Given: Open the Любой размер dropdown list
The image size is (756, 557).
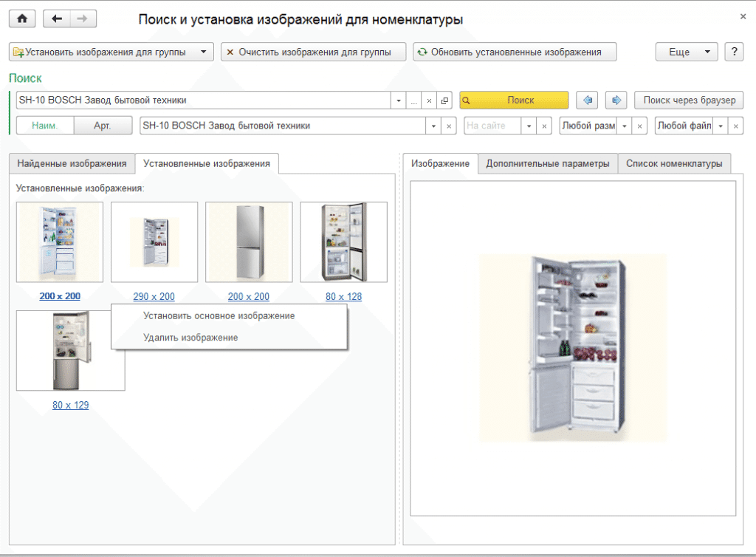Looking at the screenshot, I should tap(625, 126).
